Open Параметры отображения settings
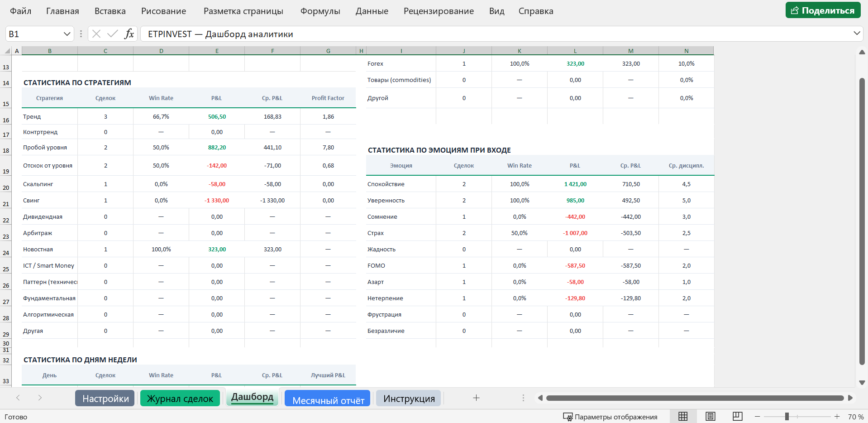Viewport: 868px width, 423px height. click(x=610, y=417)
